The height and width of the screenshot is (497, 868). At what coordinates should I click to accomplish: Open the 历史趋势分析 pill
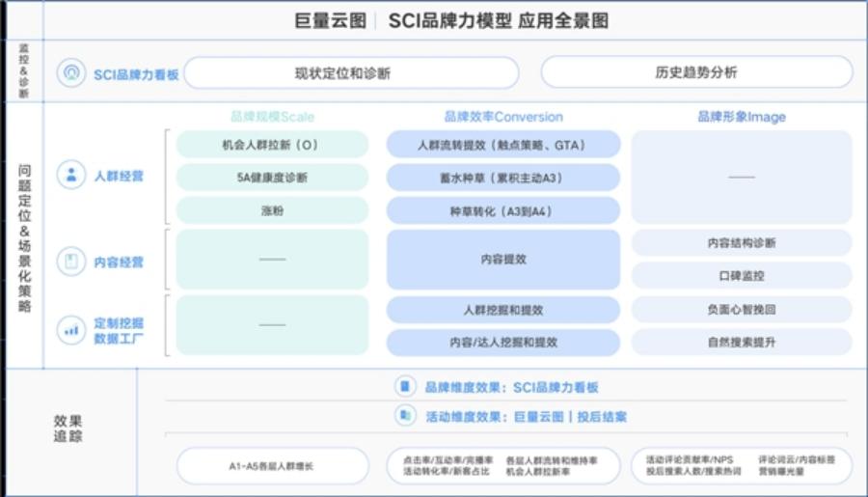coord(696,72)
